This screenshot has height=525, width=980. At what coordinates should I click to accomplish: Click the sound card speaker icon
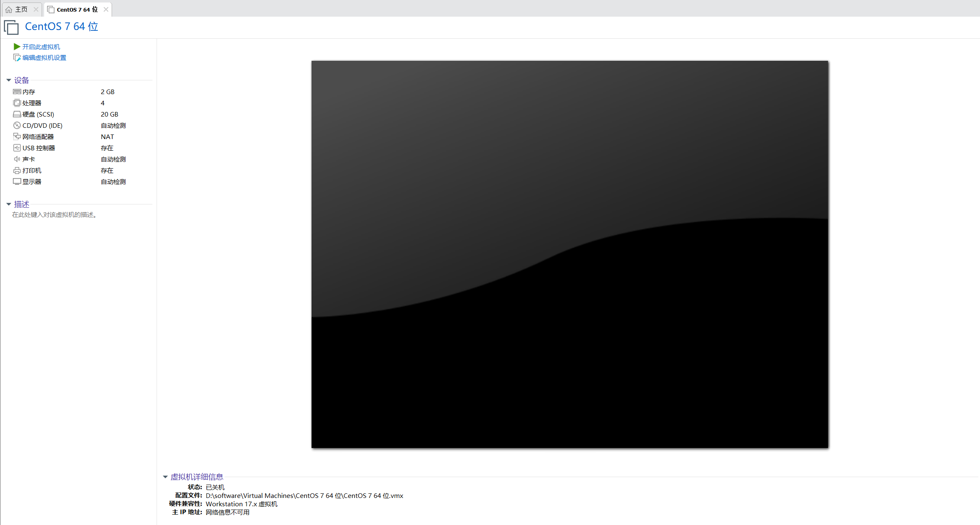click(17, 159)
